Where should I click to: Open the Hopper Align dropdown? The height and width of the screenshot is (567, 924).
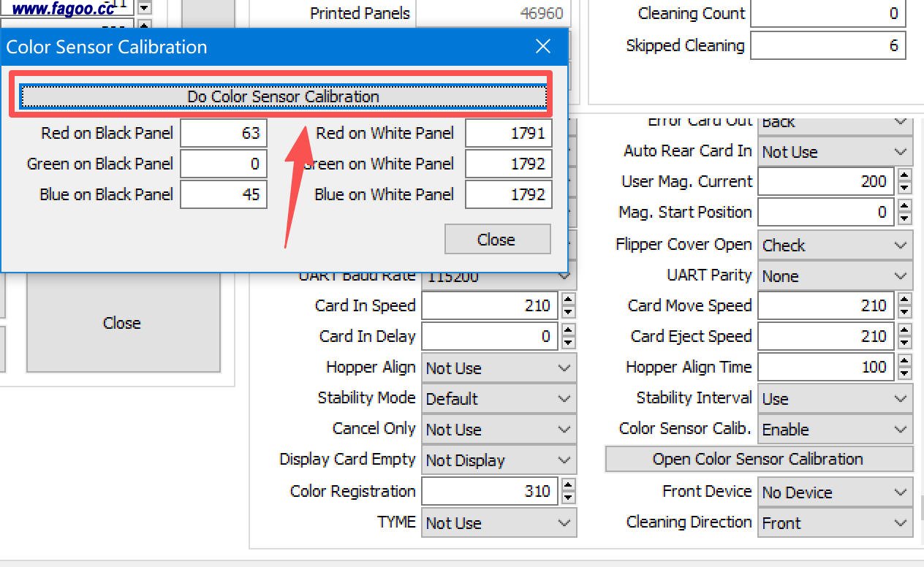[499, 368]
